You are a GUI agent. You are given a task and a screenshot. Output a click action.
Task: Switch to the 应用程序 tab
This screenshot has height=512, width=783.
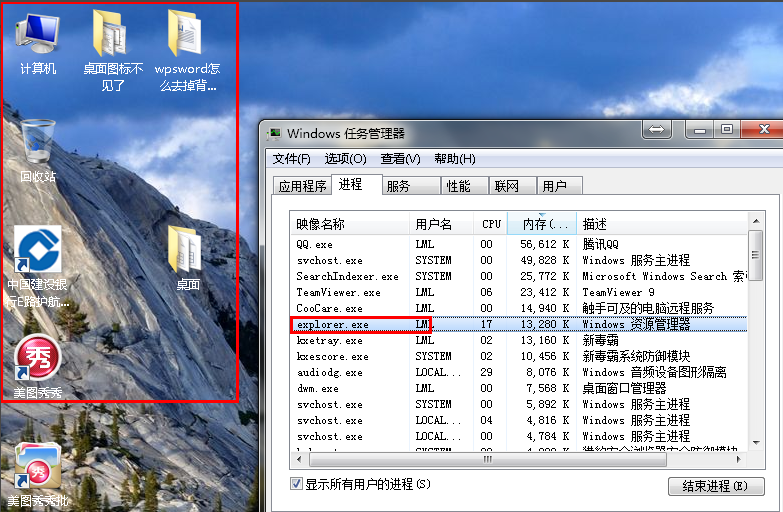click(302, 186)
